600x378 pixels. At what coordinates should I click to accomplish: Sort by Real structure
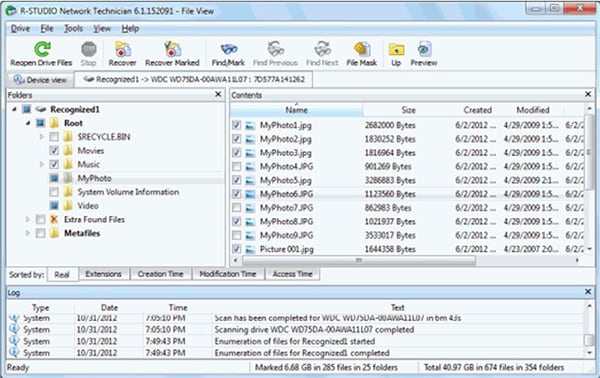pyautogui.click(x=62, y=274)
